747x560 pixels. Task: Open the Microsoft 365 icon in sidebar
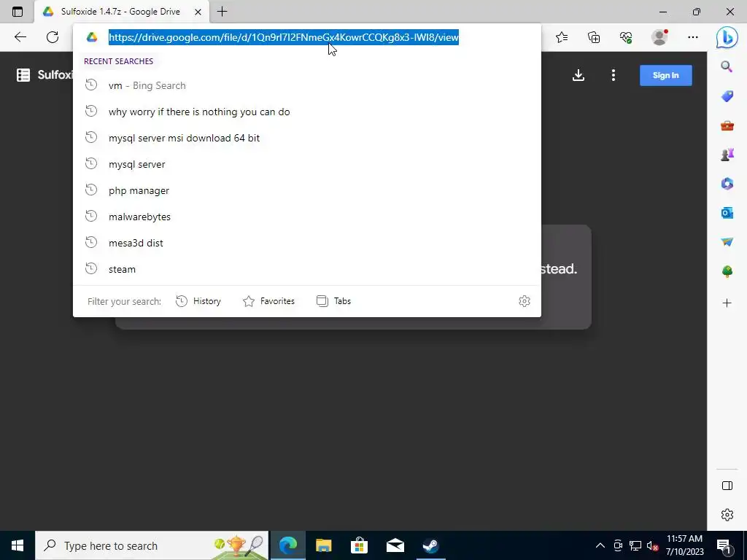tap(727, 184)
